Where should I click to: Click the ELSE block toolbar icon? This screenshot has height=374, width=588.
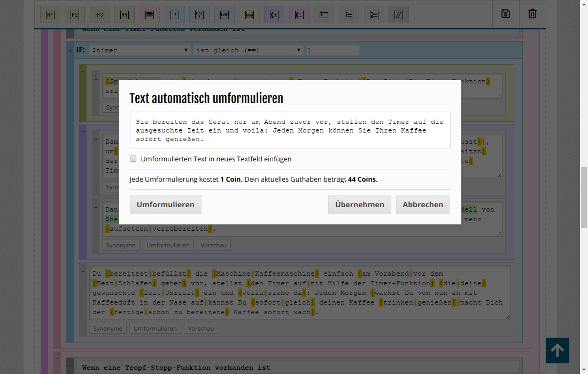tap(225, 15)
